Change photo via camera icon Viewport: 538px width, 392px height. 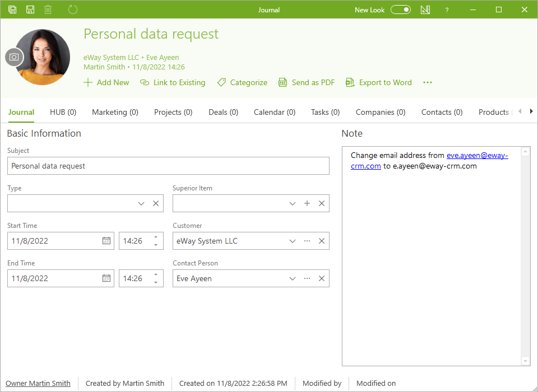click(x=14, y=57)
